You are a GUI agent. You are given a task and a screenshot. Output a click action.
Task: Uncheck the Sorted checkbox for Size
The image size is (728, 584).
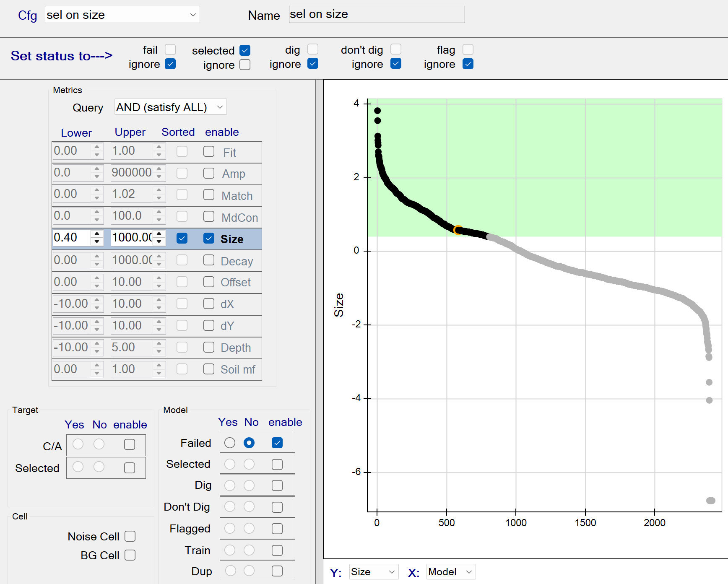pyautogui.click(x=182, y=238)
